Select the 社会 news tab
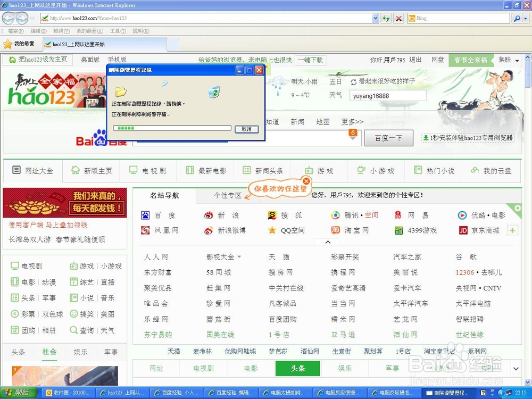Image resolution: width=532 pixels, height=399 pixels. click(x=49, y=352)
